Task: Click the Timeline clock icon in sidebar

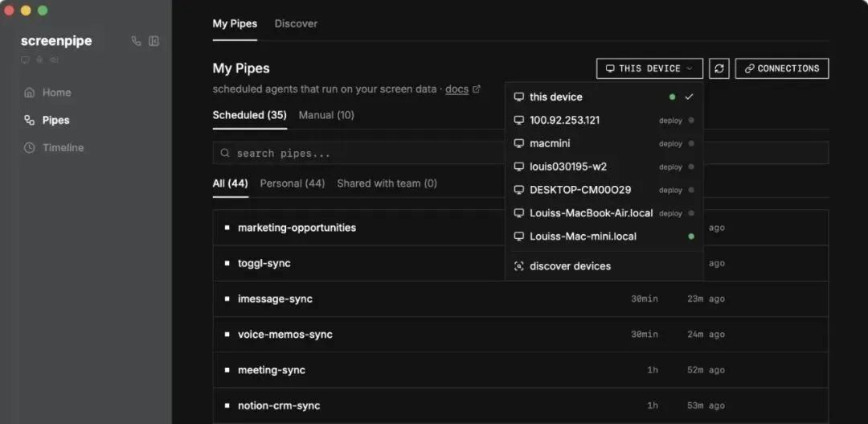Action: [x=30, y=148]
